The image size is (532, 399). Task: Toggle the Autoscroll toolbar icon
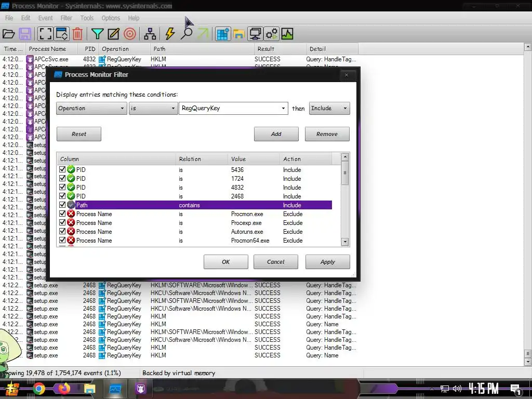tap(62, 34)
